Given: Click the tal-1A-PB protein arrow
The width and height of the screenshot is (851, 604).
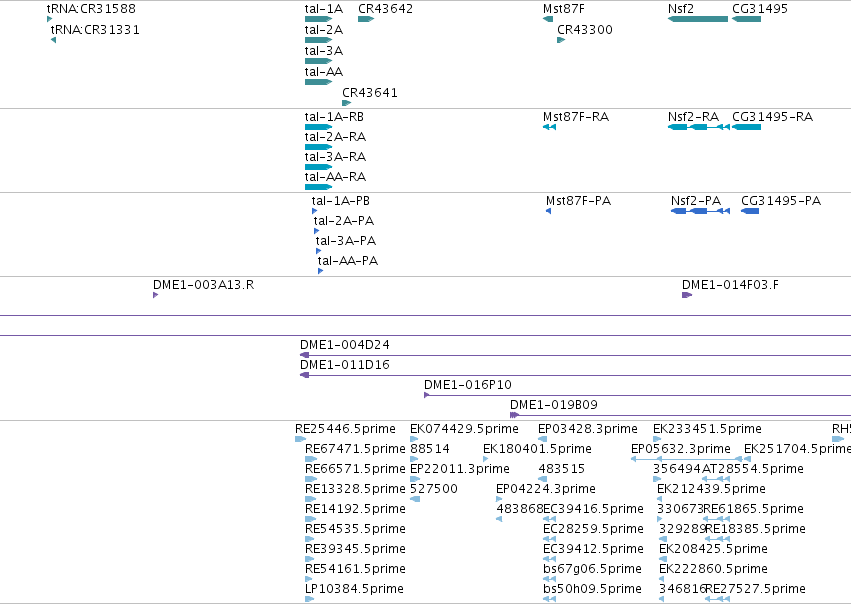Looking at the screenshot, I should [x=314, y=211].
